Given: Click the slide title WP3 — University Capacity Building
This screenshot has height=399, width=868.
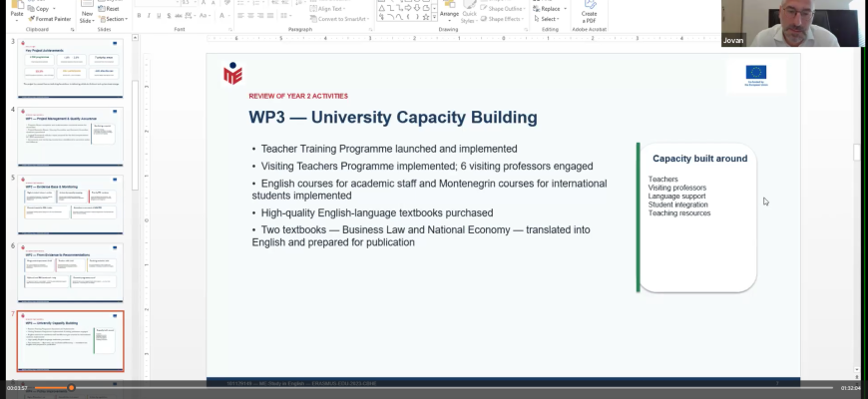Looking at the screenshot, I should (x=393, y=118).
